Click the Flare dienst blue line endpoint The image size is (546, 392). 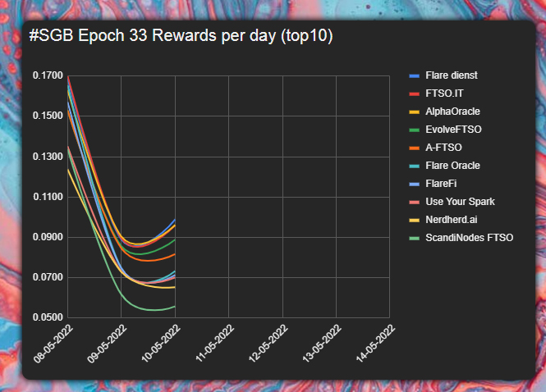pyautogui.click(x=175, y=220)
